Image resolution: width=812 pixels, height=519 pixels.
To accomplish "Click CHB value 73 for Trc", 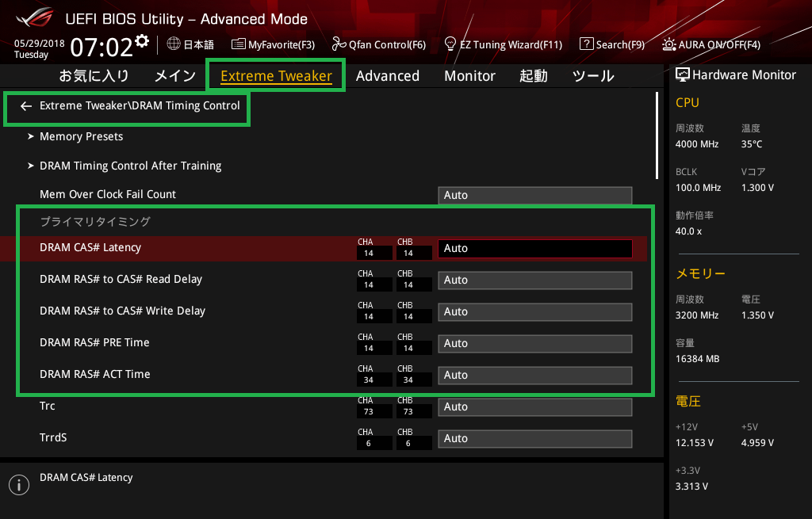I will (x=408, y=412).
